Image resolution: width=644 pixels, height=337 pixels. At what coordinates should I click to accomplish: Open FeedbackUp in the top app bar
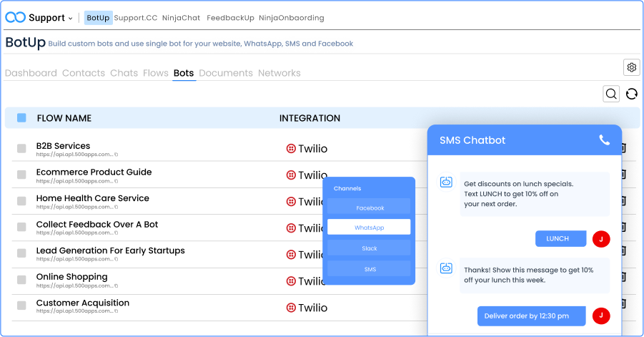coord(230,18)
